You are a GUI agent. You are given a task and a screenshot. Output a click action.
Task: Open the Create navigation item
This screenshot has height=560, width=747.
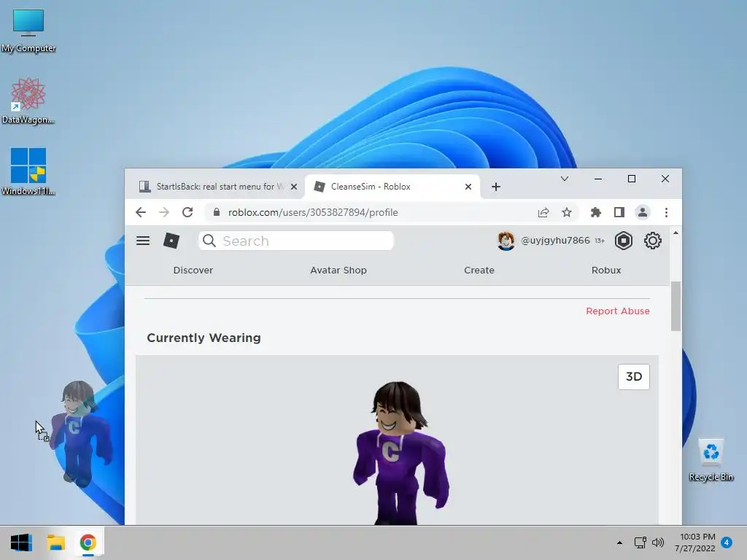[479, 270]
